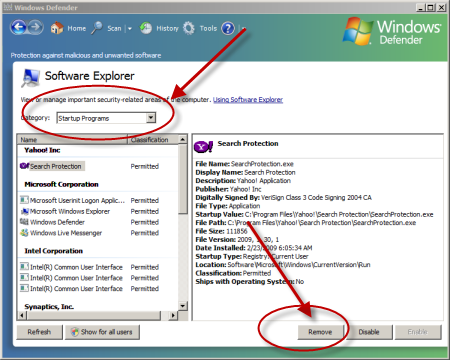Maximize the Windows Defender window
This screenshot has width=450, height=360.
(x=431, y=7)
